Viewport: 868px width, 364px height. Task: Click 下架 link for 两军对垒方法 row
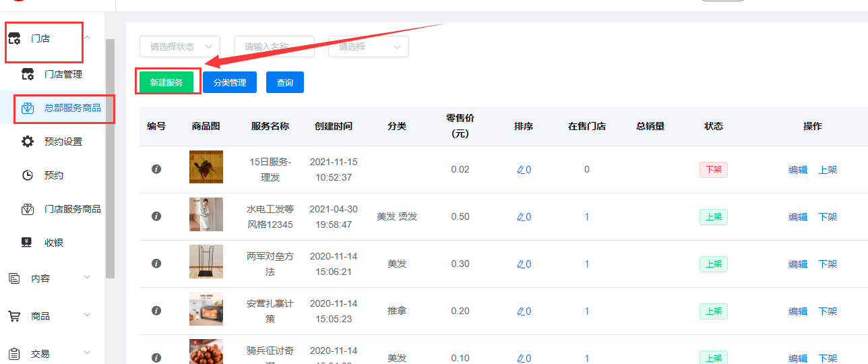(828, 264)
